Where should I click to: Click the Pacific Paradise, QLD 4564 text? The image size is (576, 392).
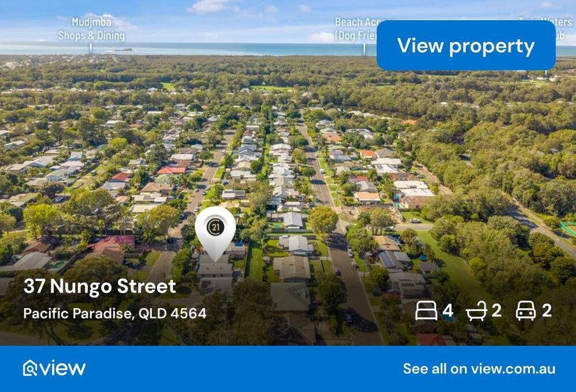pos(114,313)
